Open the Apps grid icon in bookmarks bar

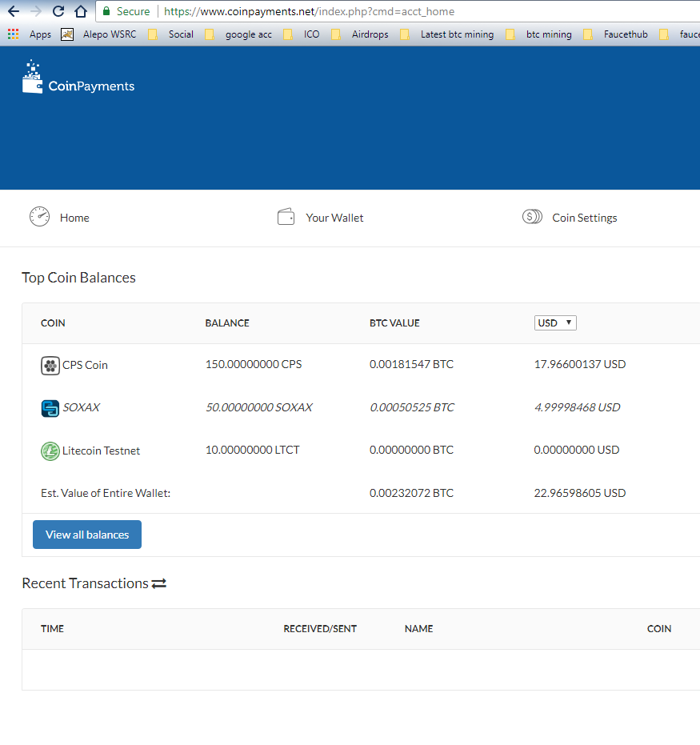point(14,34)
